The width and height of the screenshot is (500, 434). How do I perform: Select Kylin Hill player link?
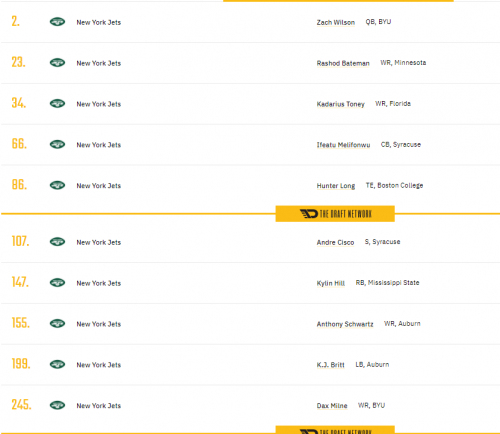tap(331, 283)
